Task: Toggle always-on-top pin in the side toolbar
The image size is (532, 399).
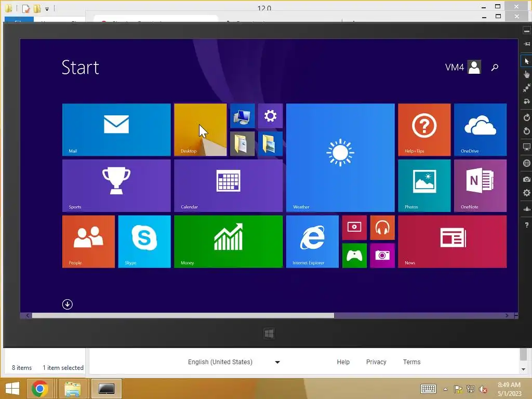Action: click(527, 44)
